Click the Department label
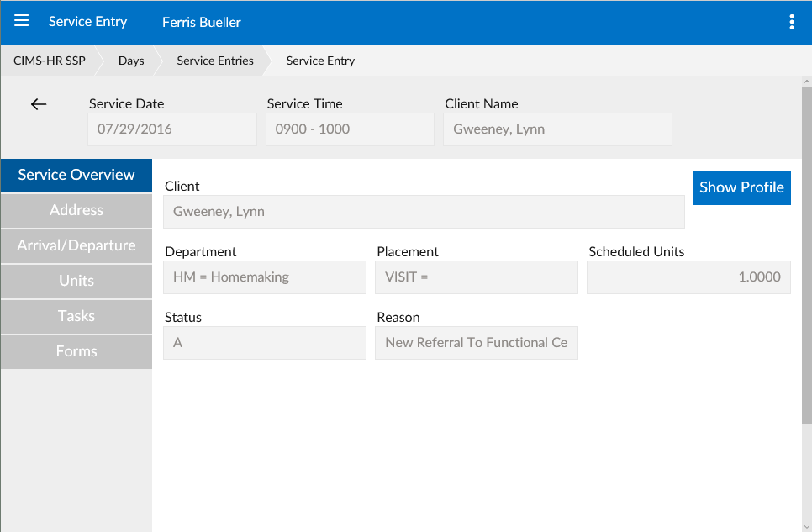812x532 pixels. coord(200,252)
